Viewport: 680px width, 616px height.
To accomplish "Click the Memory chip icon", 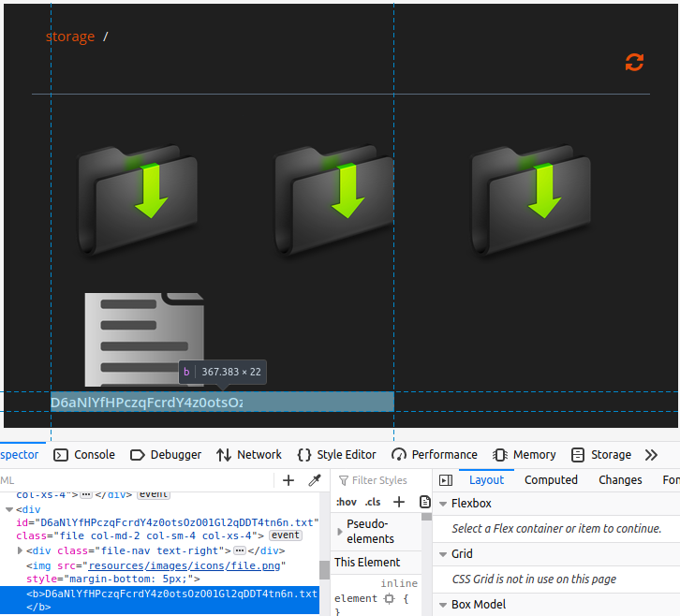I will tap(500, 455).
